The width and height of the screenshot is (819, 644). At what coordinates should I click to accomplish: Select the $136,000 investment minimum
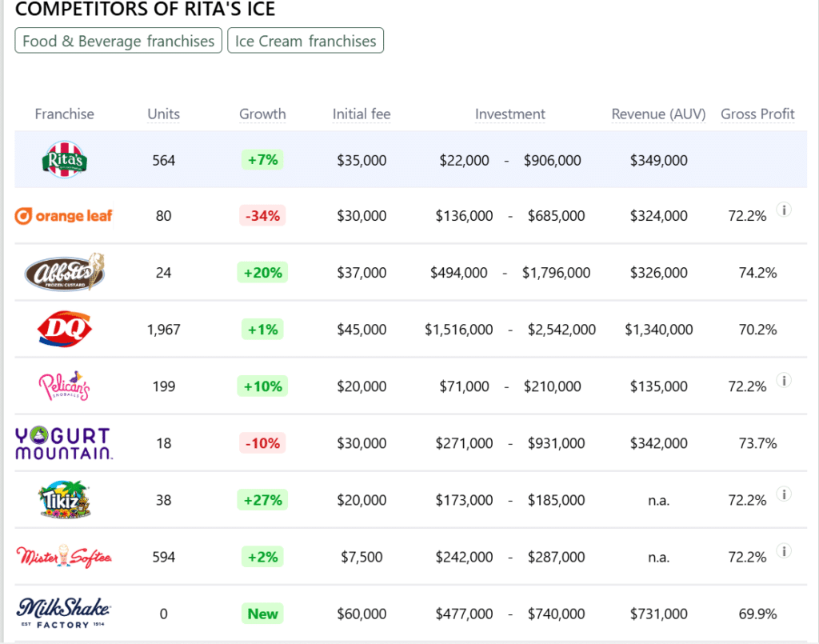coord(464,216)
